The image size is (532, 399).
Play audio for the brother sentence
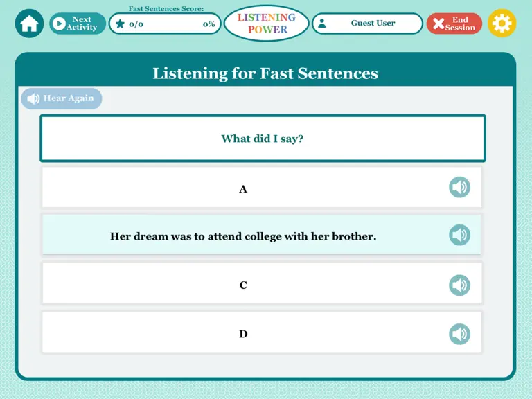pos(459,235)
